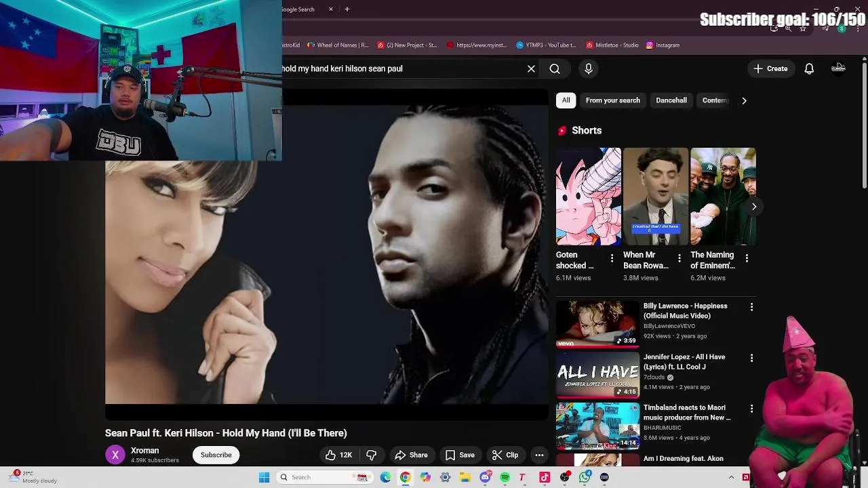Click the Shorts section heading
This screenshot has height=488, width=868.
click(587, 130)
